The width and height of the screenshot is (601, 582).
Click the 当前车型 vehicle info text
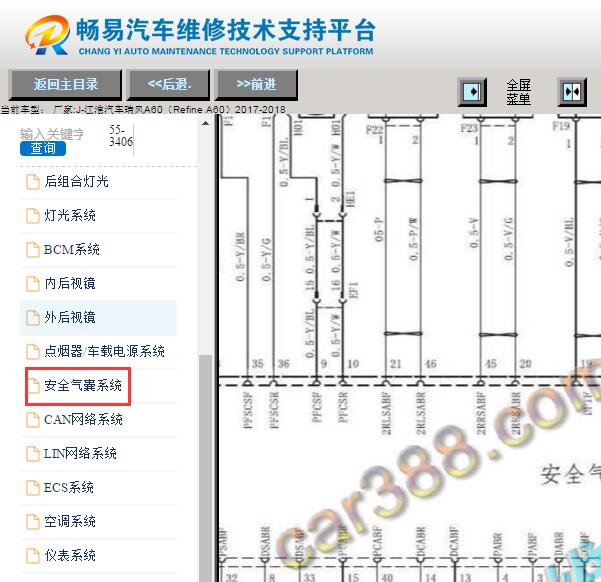143,110
